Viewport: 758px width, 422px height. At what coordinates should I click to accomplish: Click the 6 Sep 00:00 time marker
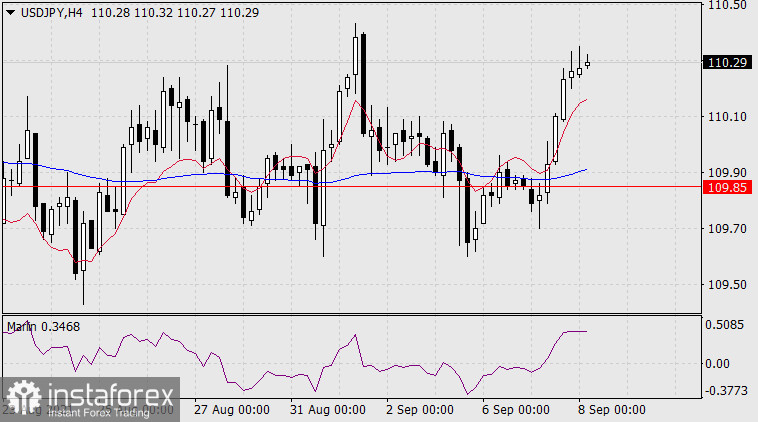(x=515, y=409)
